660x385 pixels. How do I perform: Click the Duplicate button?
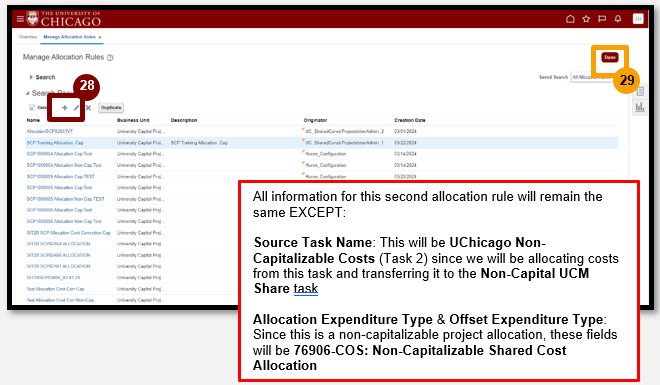[111, 108]
